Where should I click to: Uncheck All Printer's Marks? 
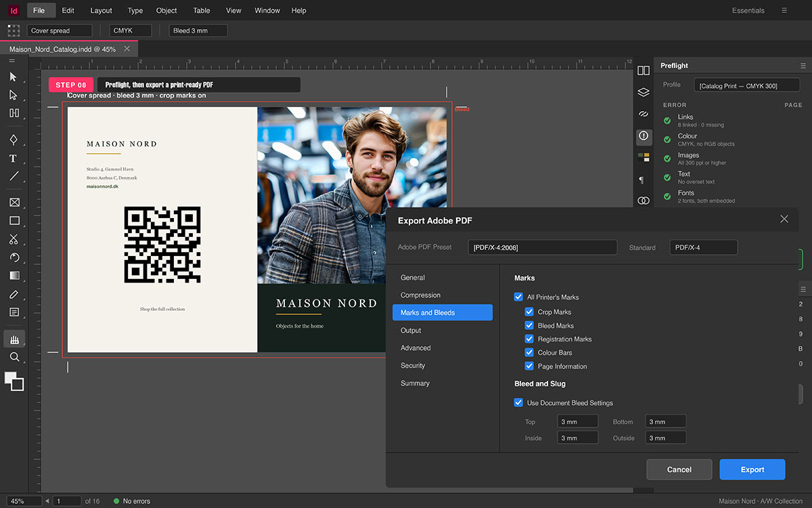[x=518, y=297]
